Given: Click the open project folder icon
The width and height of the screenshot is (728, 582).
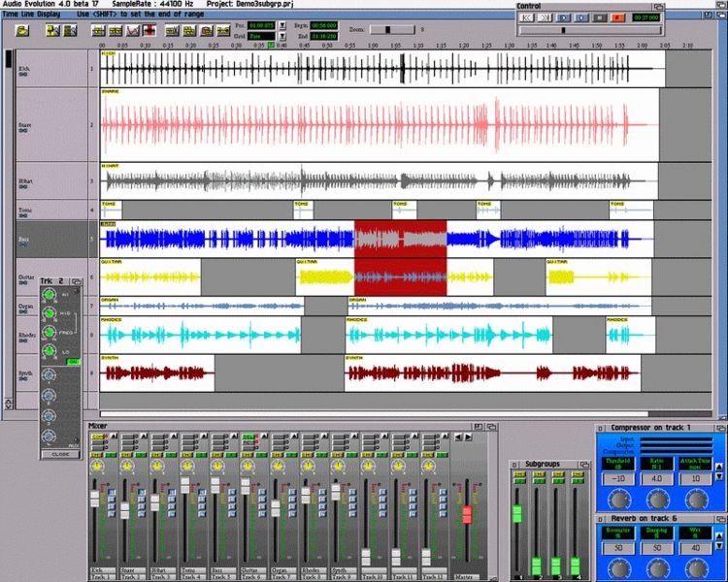Looking at the screenshot, I should (21, 31).
